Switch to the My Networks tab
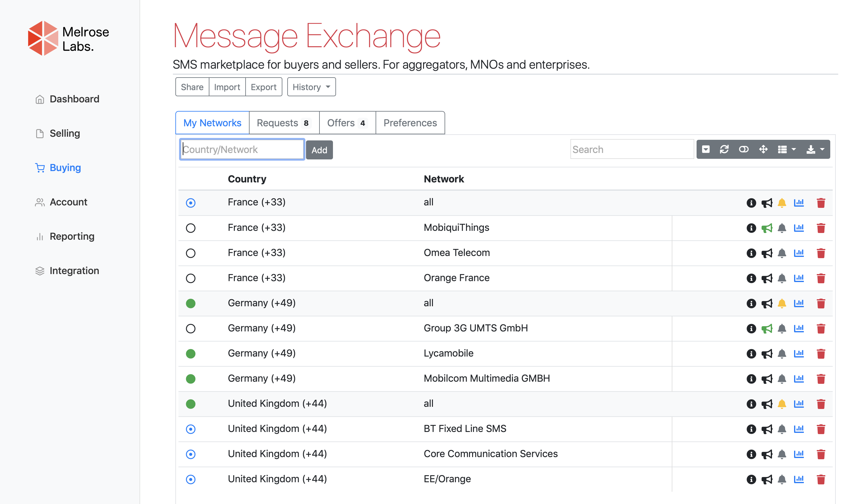856x504 pixels. click(x=212, y=123)
